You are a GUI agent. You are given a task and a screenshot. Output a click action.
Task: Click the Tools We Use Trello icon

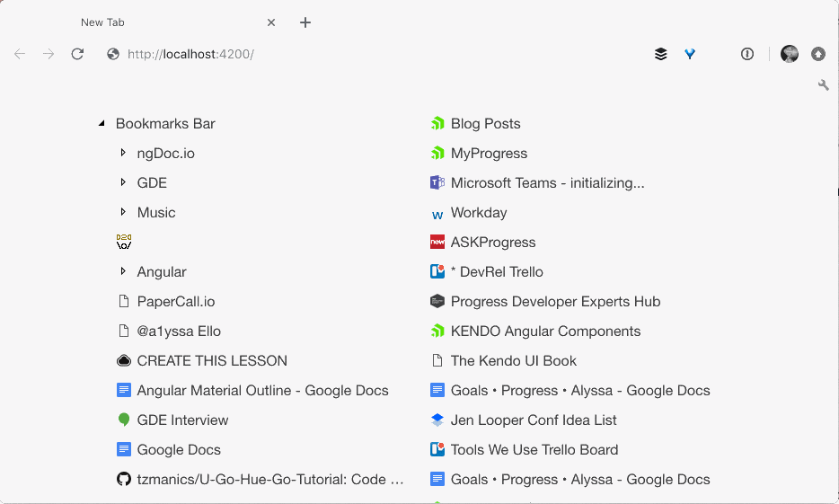click(x=437, y=449)
